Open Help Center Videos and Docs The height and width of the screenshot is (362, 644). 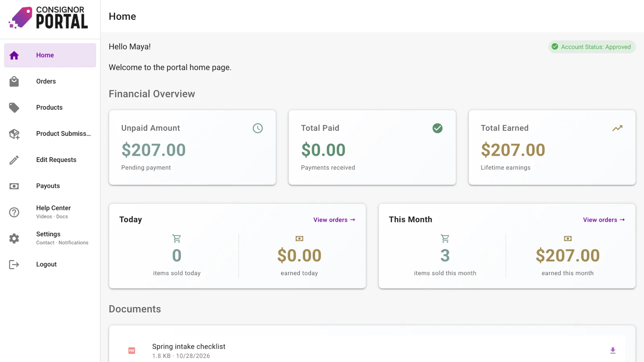pos(50,212)
